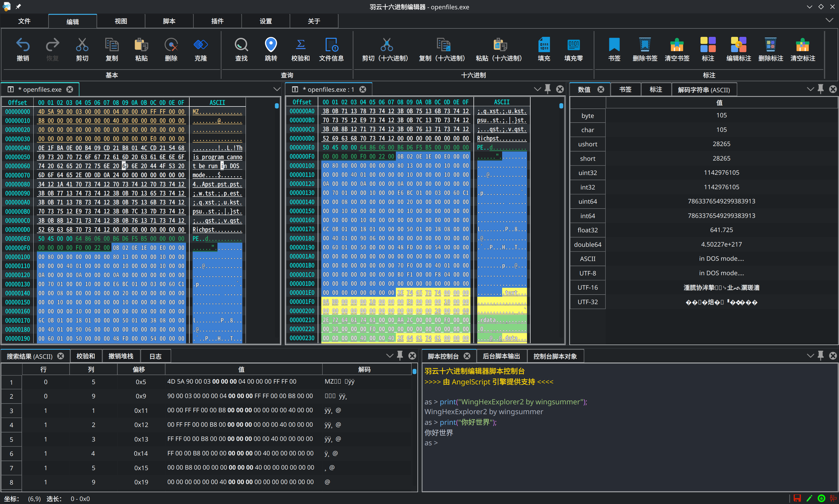Open the dropdown arrow of the left openfiles.exe tab bar
Screen dimensions: 839x504
pyautogui.click(x=276, y=89)
